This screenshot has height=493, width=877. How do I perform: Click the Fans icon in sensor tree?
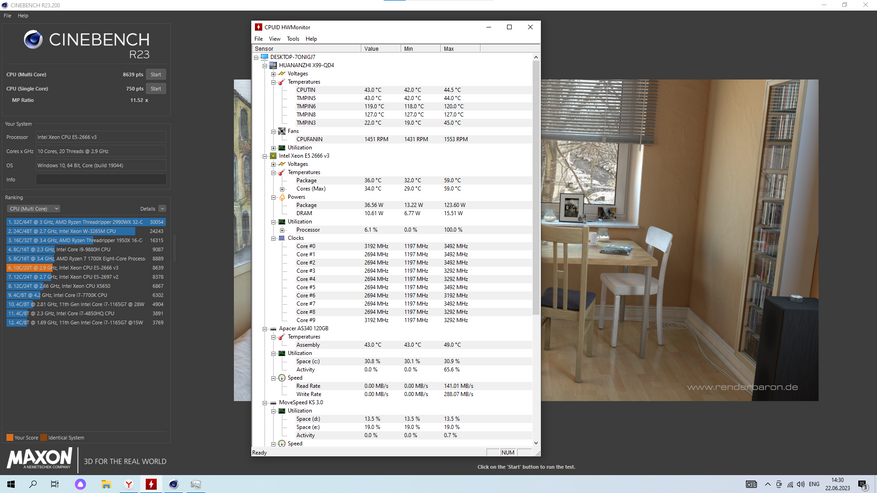pos(282,131)
